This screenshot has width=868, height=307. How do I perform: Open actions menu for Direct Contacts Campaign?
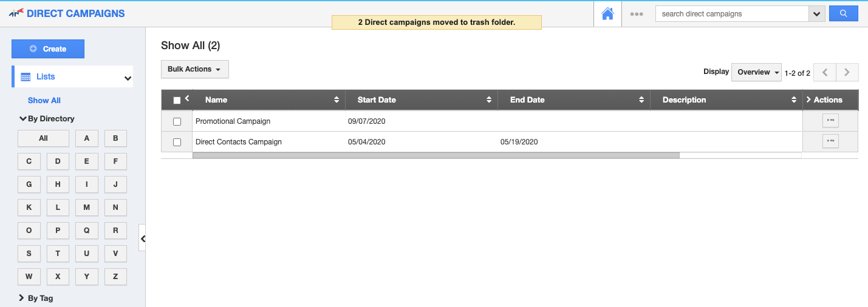[830, 141]
